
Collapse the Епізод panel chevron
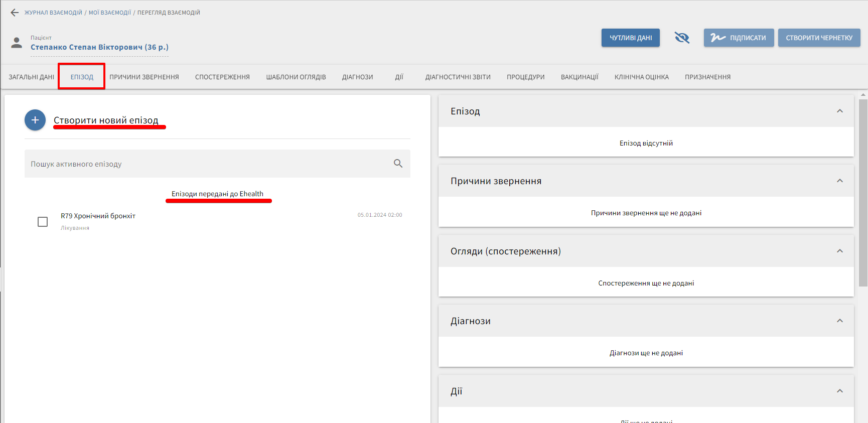coord(839,111)
